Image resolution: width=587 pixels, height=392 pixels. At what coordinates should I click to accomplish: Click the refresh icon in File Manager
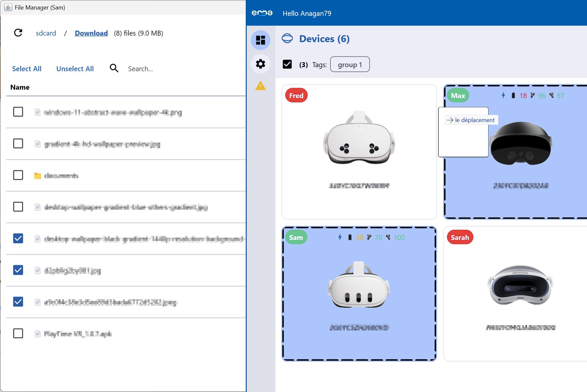[x=18, y=33]
